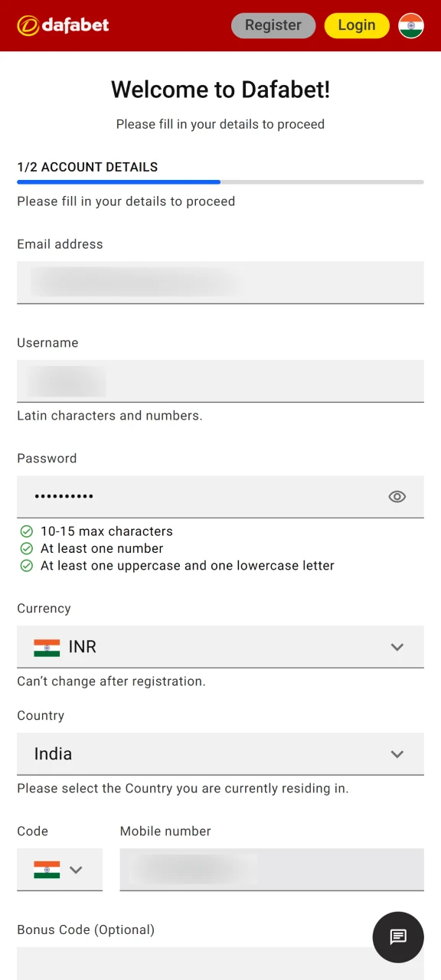Click the checkmark beside the uppercase letter rule
The image size is (441, 980).
[27, 565]
